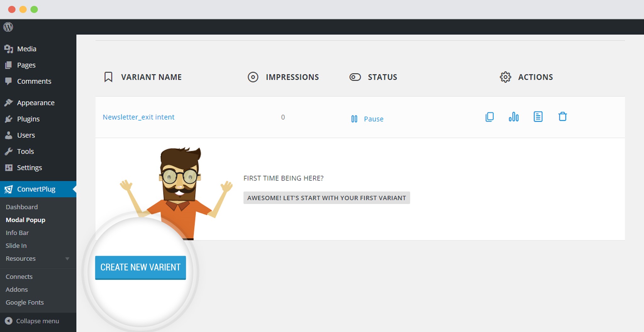
Task: Expand the Resources dropdown arrow
Action: [67, 259]
